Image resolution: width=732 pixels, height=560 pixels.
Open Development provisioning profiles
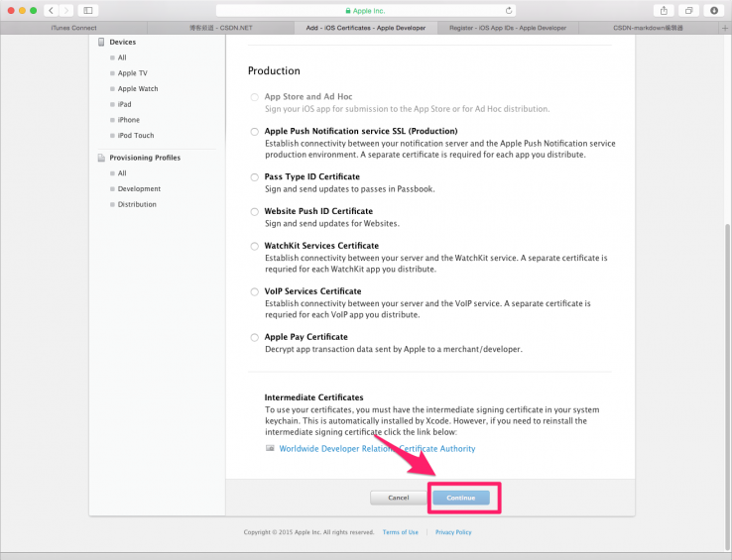pos(139,189)
